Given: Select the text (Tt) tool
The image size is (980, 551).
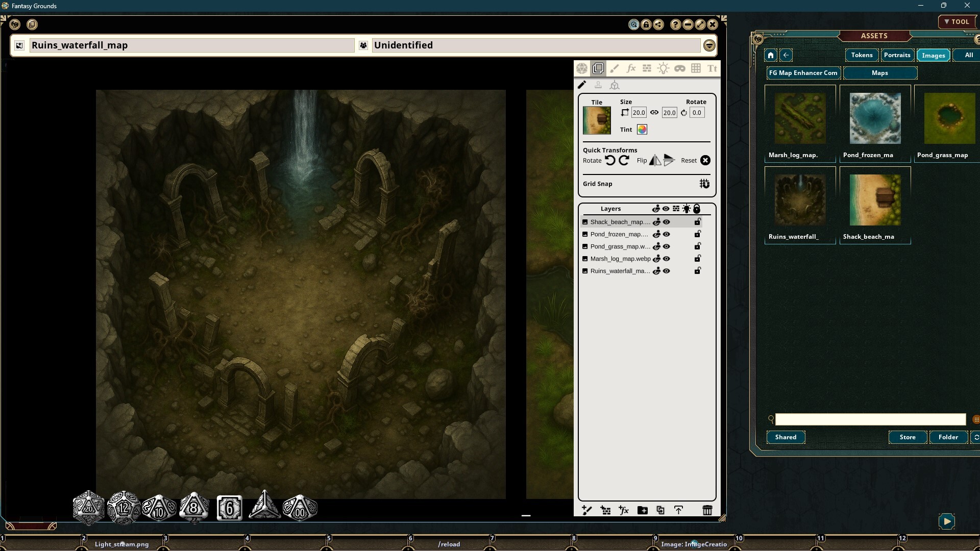Looking at the screenshot, I should [713, 68].
